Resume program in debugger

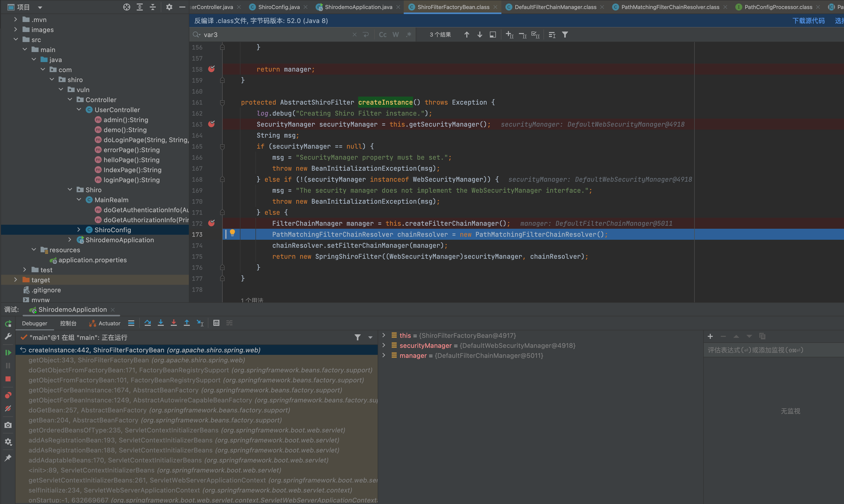(8, 353)
